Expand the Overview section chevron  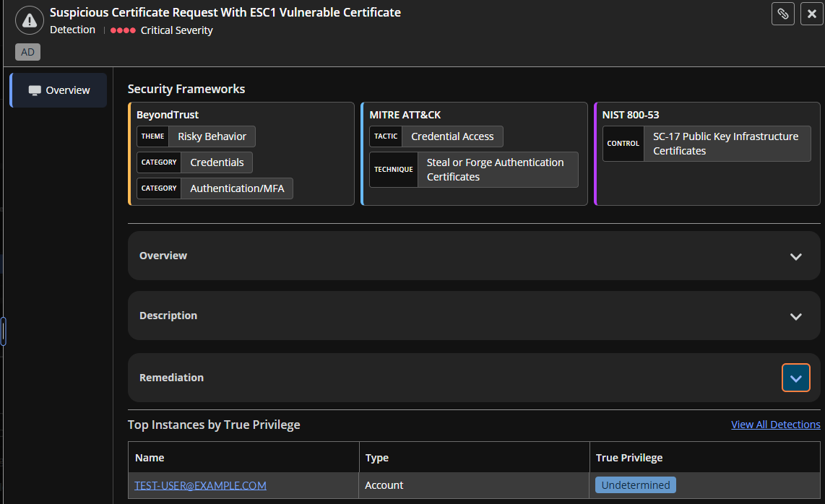(x=795, y=256)
